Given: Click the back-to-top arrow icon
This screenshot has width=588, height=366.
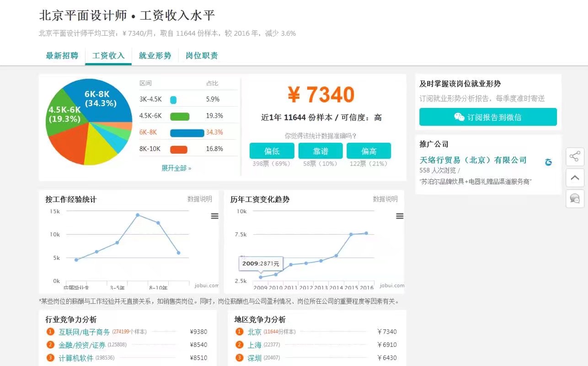Looking at the screenshot, I should [x=575, y=178].
